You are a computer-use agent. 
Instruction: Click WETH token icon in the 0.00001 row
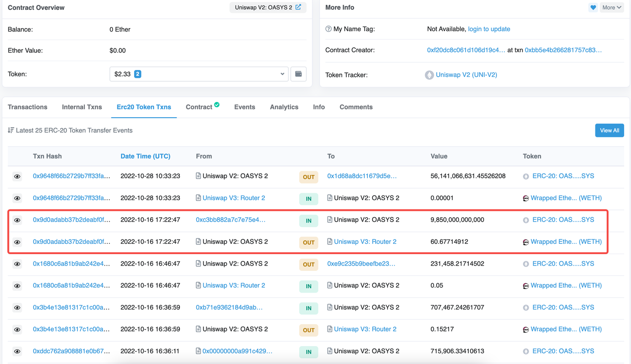(x=526, y=199)
